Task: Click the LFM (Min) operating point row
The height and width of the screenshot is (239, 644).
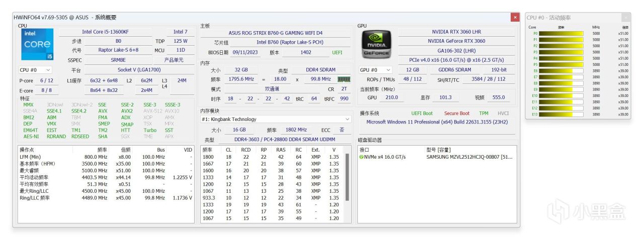Action: click(106, 157)
